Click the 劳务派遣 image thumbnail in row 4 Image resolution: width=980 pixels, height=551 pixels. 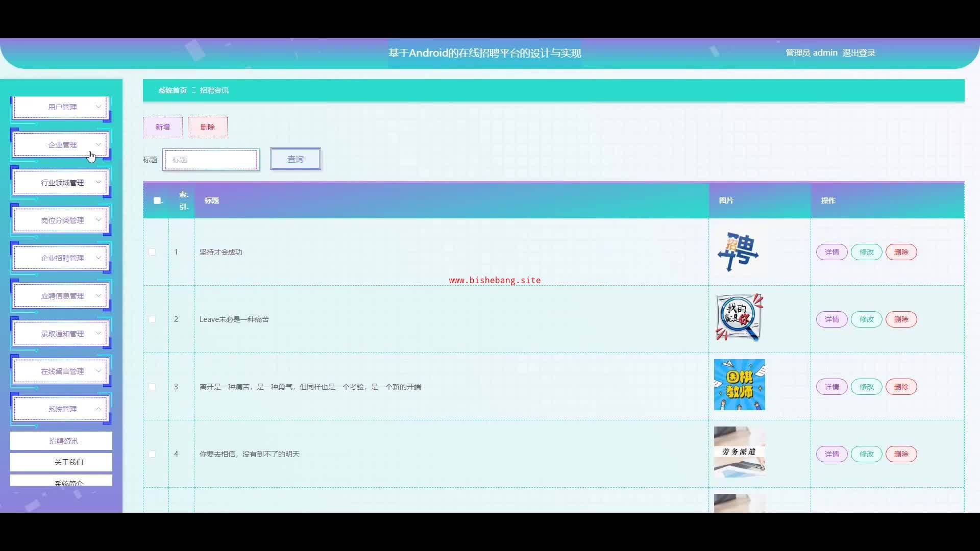739,452
